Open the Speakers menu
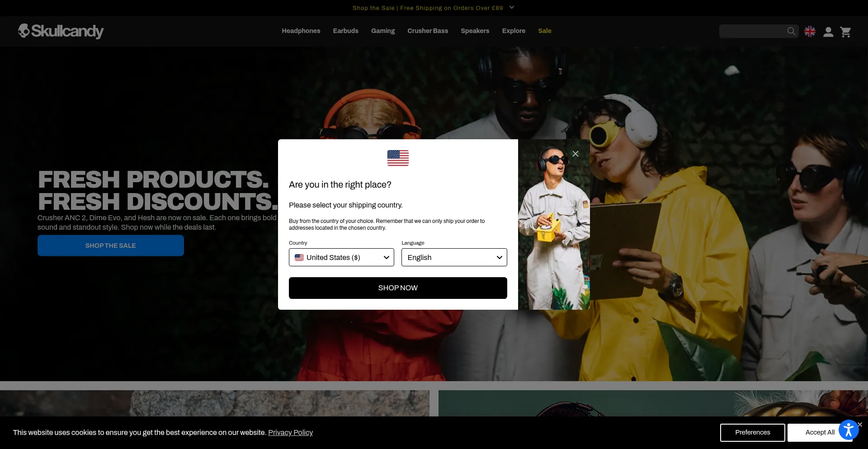This screenshot has width=868, height=449. (475, 31)
